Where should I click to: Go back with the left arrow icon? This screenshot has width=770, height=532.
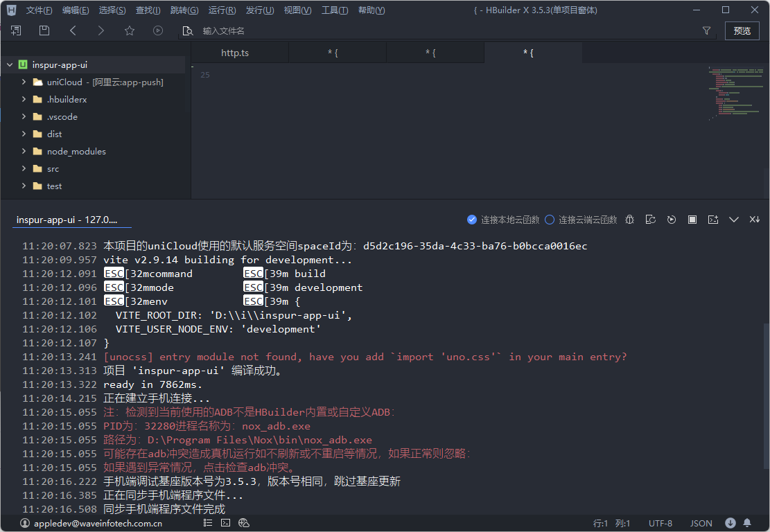coord(73,30)
